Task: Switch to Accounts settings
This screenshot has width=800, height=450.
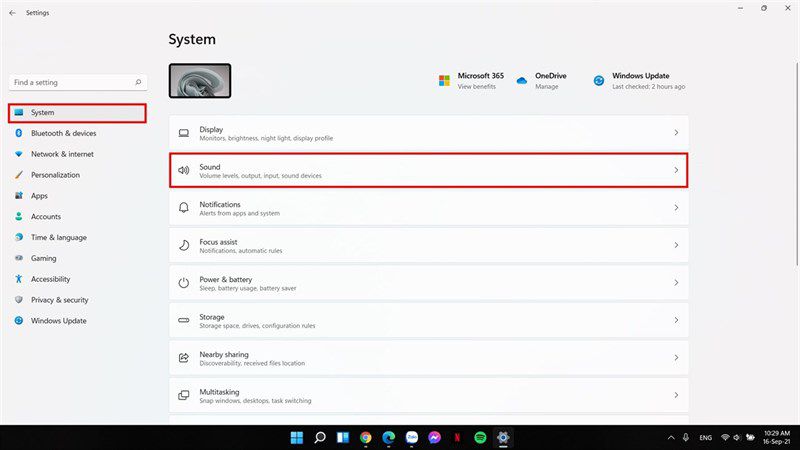Action: click(77, 217)
